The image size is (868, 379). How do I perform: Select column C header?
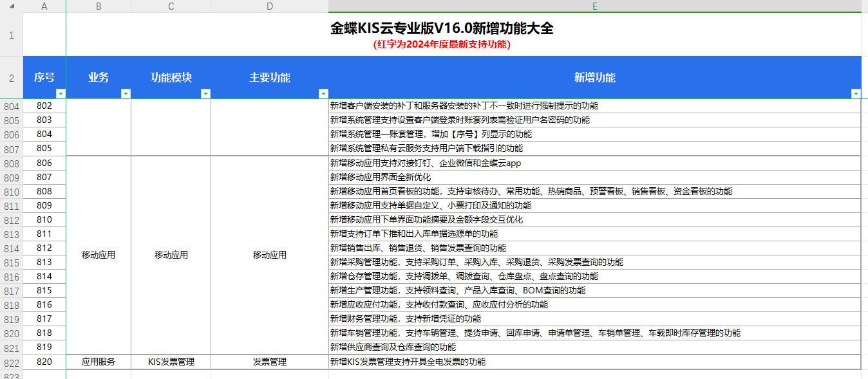171,6
